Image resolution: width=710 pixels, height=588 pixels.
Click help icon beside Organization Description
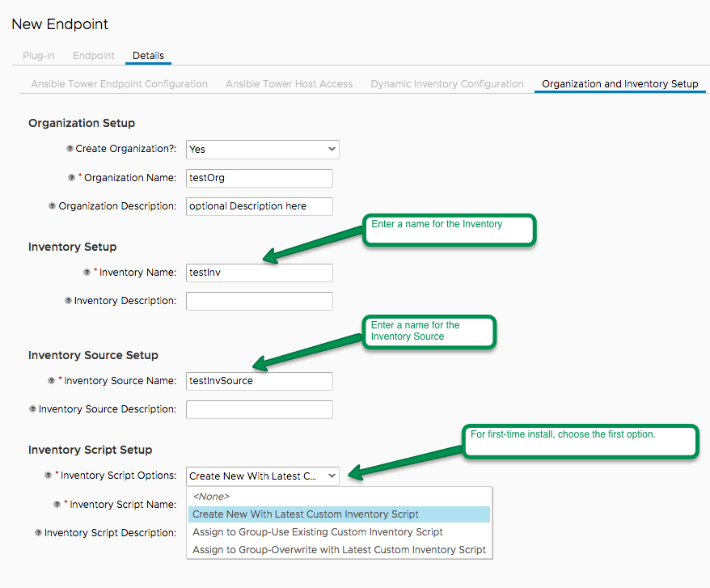(52, 206)
